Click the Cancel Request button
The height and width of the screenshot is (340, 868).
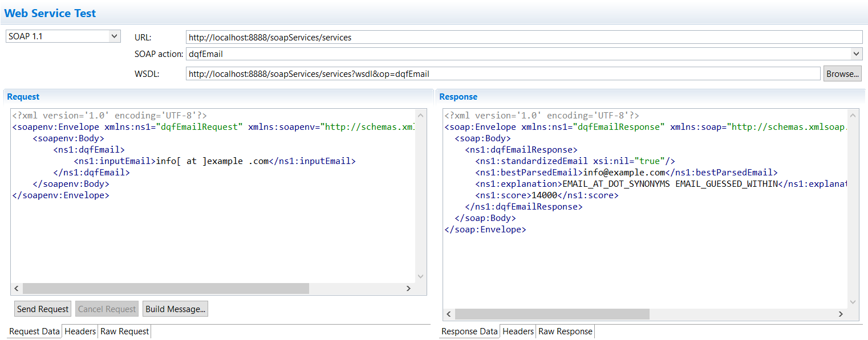click(107, 308)
